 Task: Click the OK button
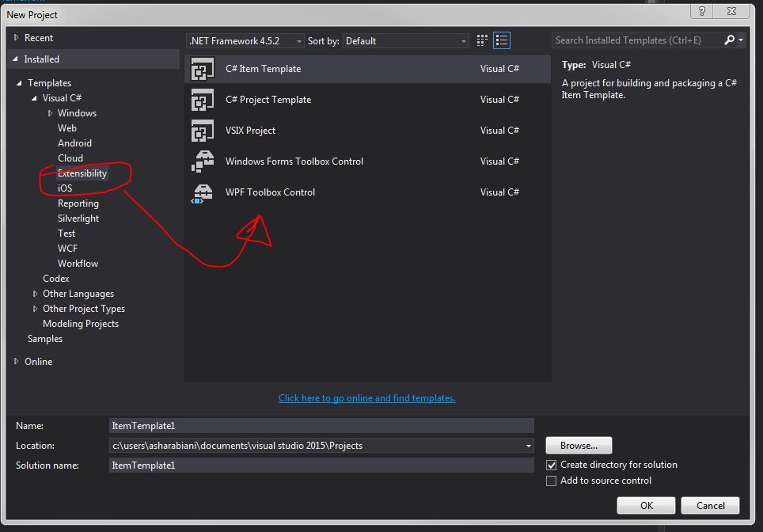(x=646, y=506)
